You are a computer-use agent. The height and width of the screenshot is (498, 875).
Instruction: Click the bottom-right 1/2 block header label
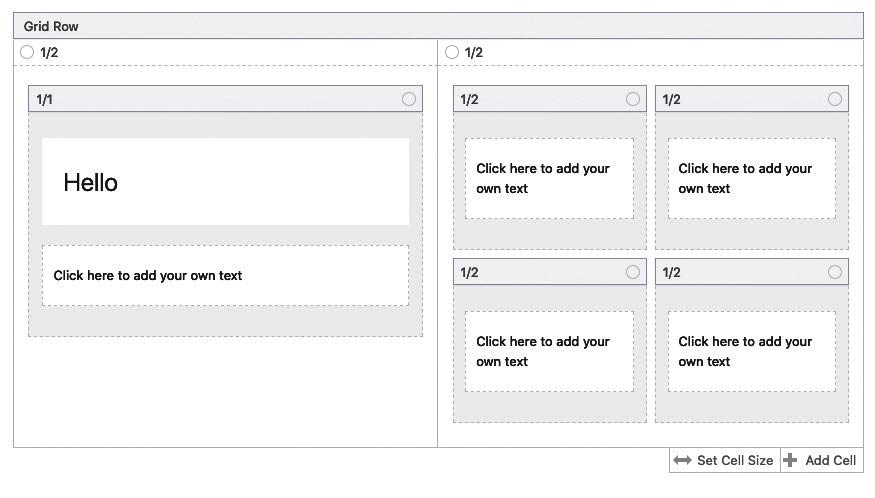671,272
